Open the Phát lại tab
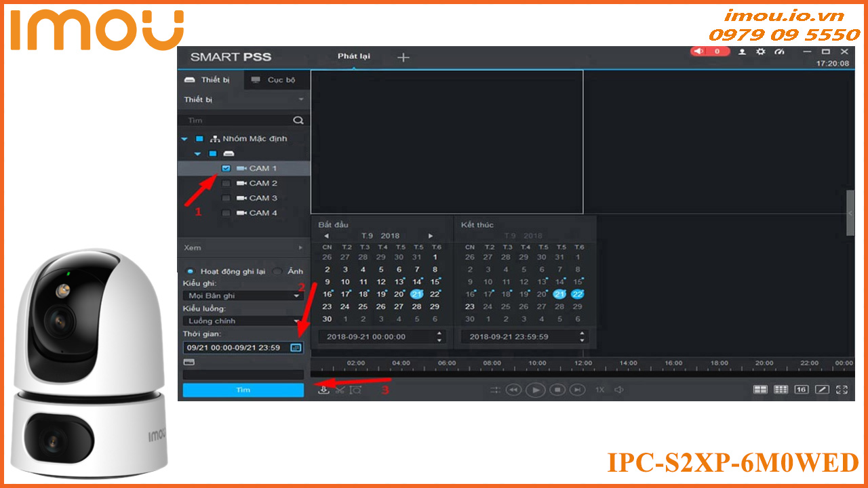 (353, 57)
